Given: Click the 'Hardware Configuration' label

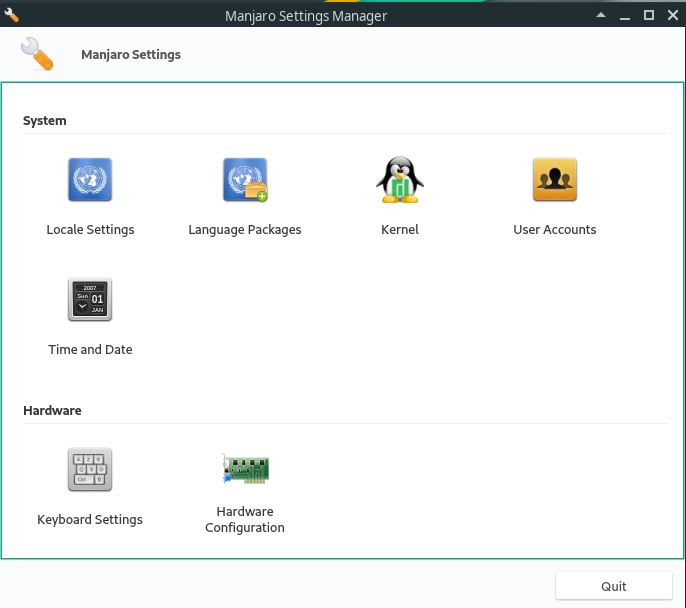Looking at the screenshot, I should click(x=245, y=520).
